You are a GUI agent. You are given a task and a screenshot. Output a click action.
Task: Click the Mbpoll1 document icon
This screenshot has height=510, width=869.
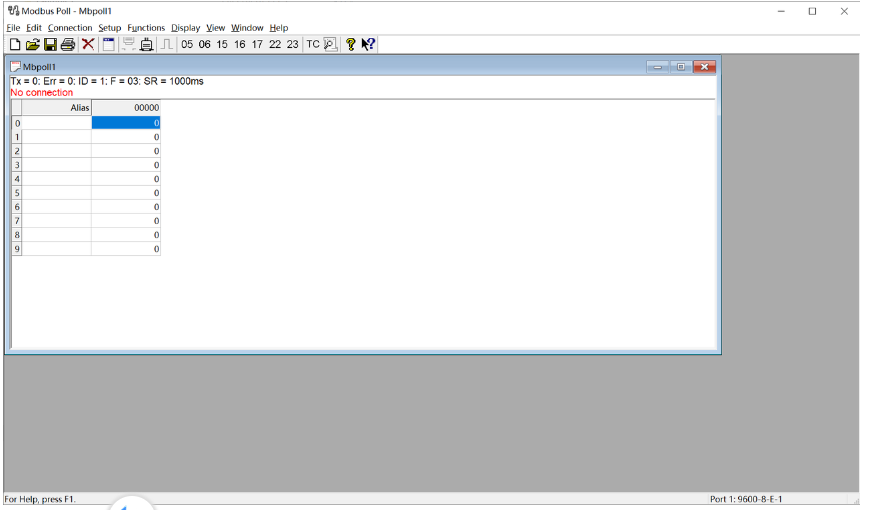pos(16,67)
